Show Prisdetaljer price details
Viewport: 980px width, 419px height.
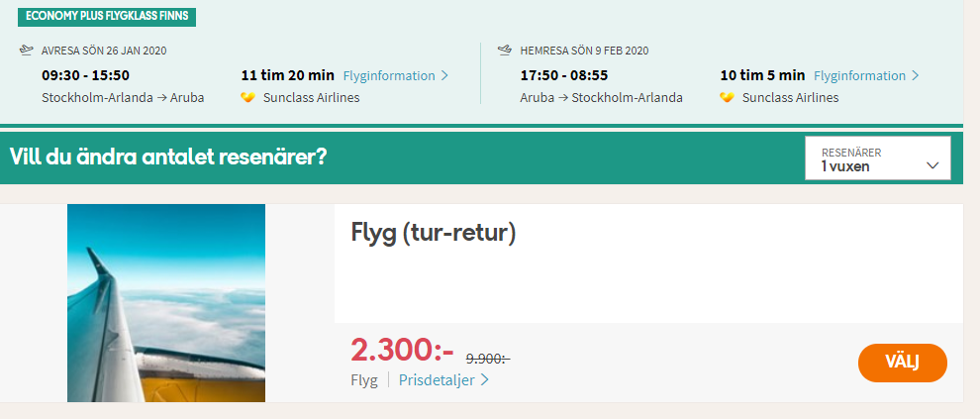[x=437, y=379]
